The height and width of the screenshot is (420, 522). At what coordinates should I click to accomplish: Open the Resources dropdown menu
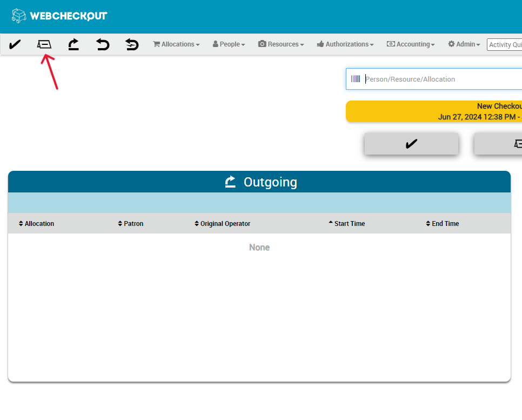[x=281, y=44]
